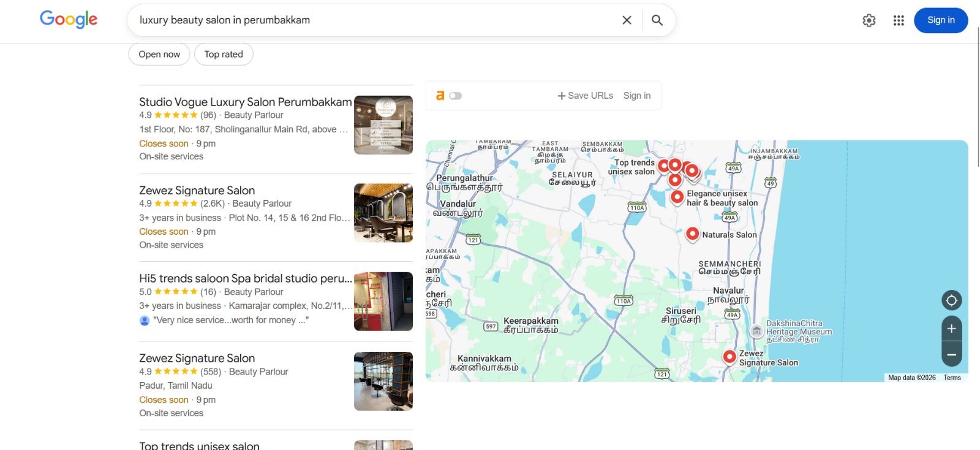The image size is (980, 450).
Task: Click the Zewez Signature Salon map pin
Action: pos(729,357)
